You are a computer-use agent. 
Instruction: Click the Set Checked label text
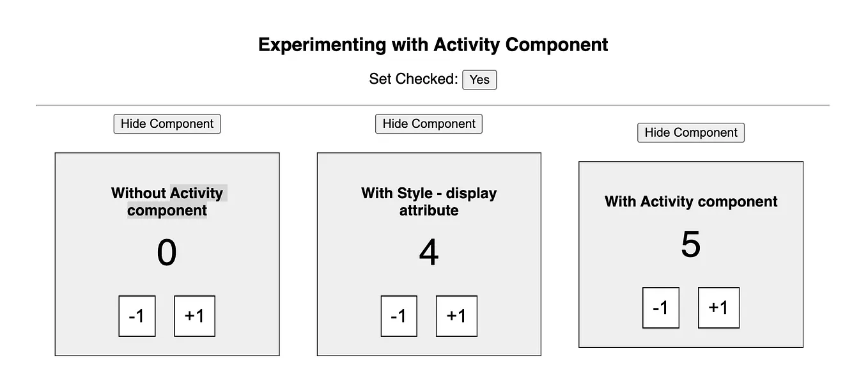click(412, 78)
